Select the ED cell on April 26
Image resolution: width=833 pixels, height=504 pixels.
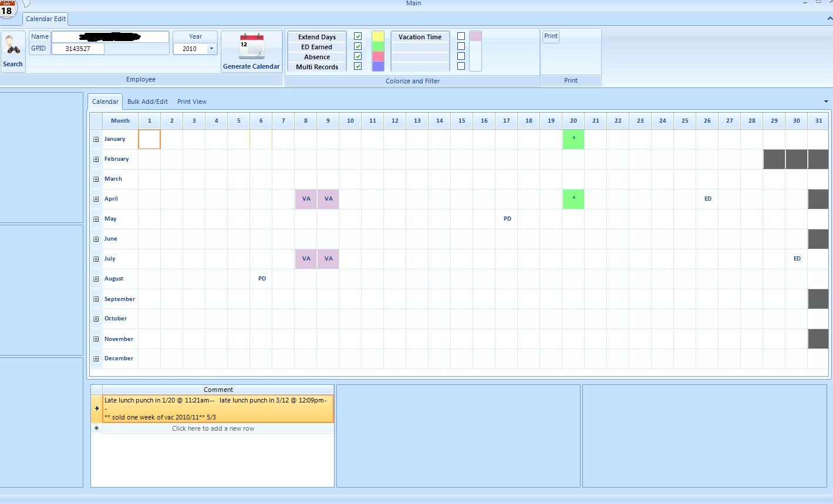tap(707, 199)
